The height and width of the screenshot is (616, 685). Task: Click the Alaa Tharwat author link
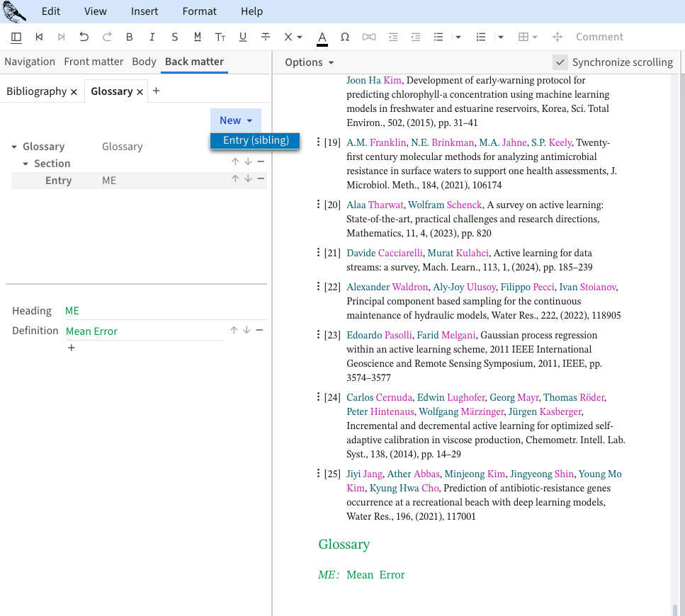coord(375,205)
